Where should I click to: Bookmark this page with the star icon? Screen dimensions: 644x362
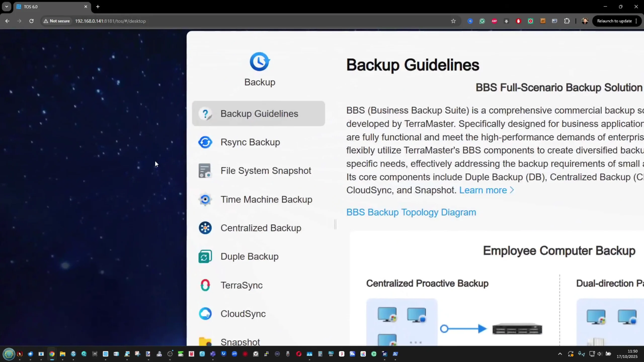pyautogui.click(x=453, y=21)
